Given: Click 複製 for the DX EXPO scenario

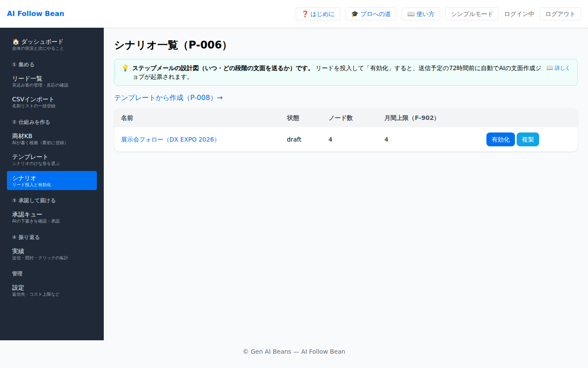Looking at the screenshot, I should [528, 139].
